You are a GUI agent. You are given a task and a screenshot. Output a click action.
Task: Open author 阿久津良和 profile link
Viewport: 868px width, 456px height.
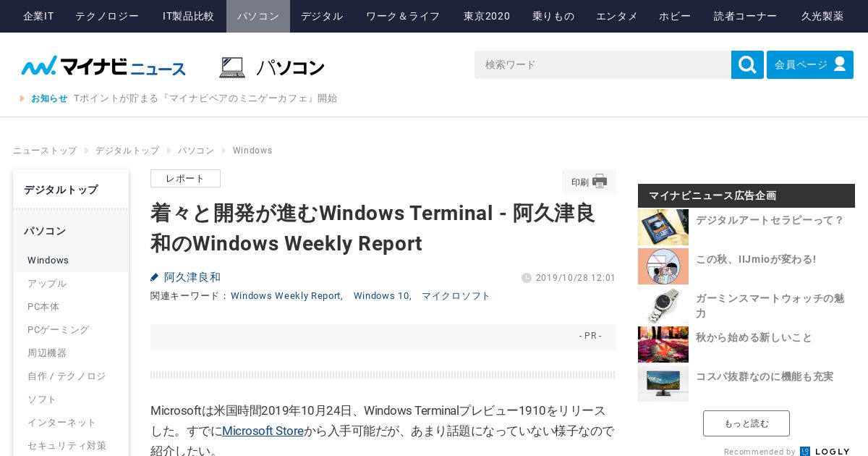click(x=192, y=277)
